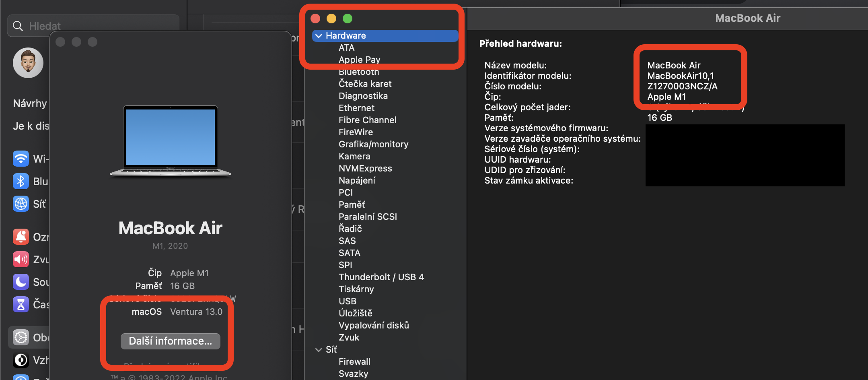Select Napájení in the hardware list
This screenshot has width=868, height=380.
click(357, 180)
